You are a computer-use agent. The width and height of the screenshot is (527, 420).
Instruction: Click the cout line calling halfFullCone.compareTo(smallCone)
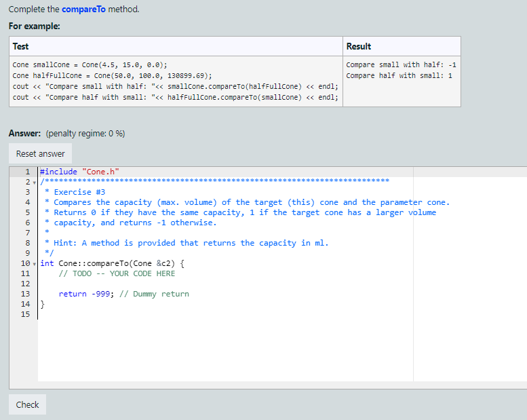(176, 97)
